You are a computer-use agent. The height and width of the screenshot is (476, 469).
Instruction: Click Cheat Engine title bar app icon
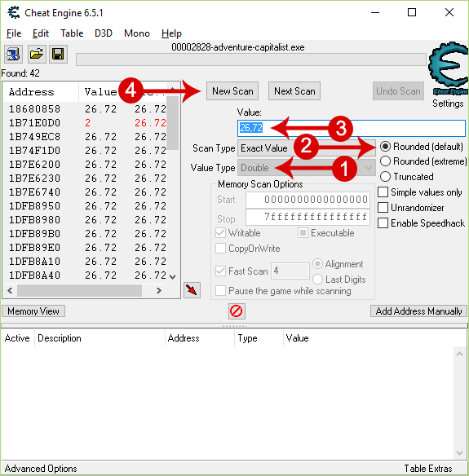[13, 12]
